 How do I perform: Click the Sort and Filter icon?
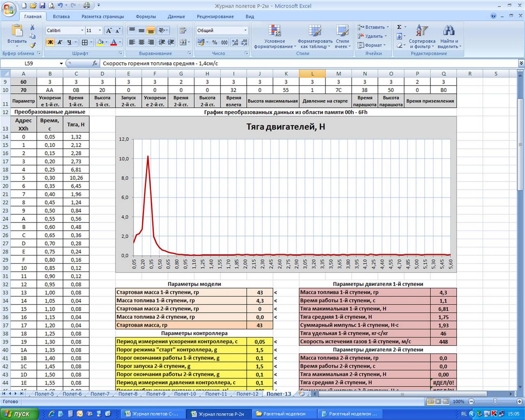tap(422, 37)
